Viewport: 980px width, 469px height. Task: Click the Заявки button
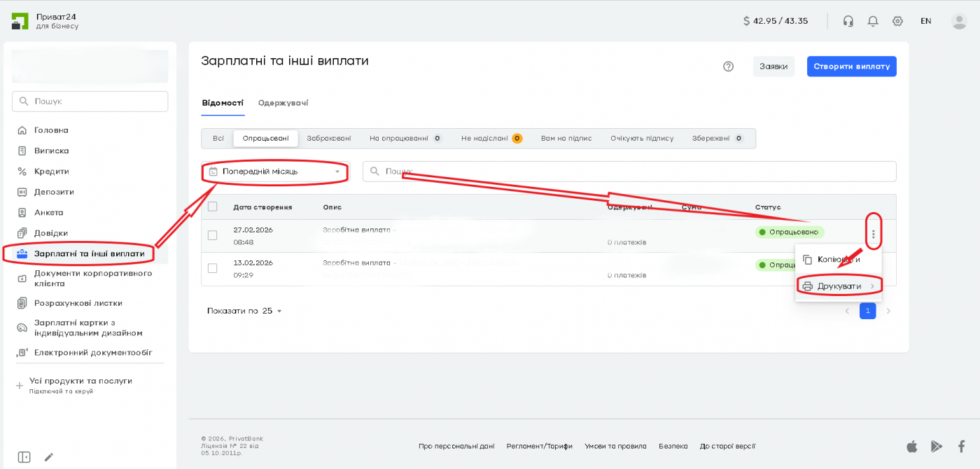click(x=773, y=66)
